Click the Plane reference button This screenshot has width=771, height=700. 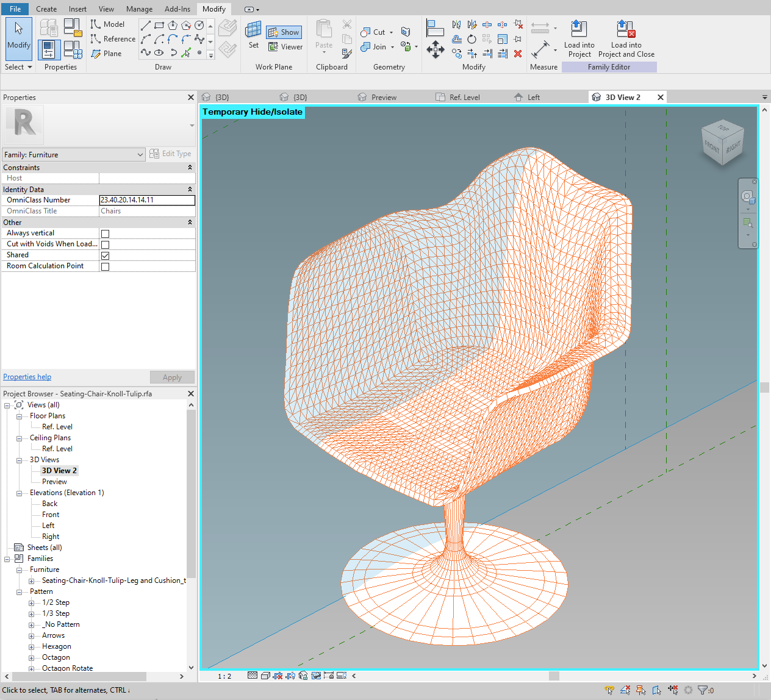coord(107,54)
